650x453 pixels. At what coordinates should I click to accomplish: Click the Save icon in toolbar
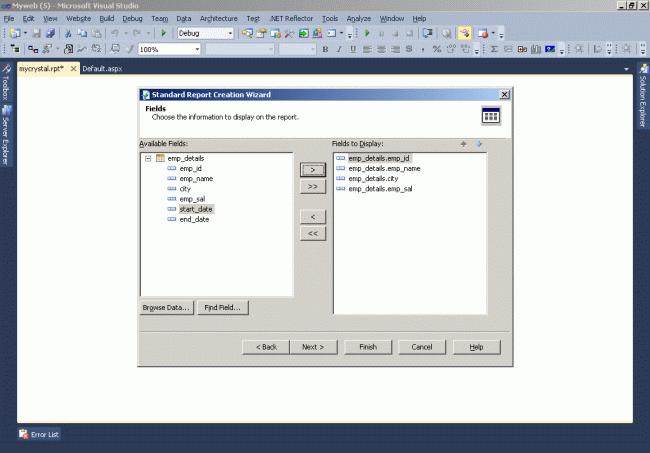36,33
